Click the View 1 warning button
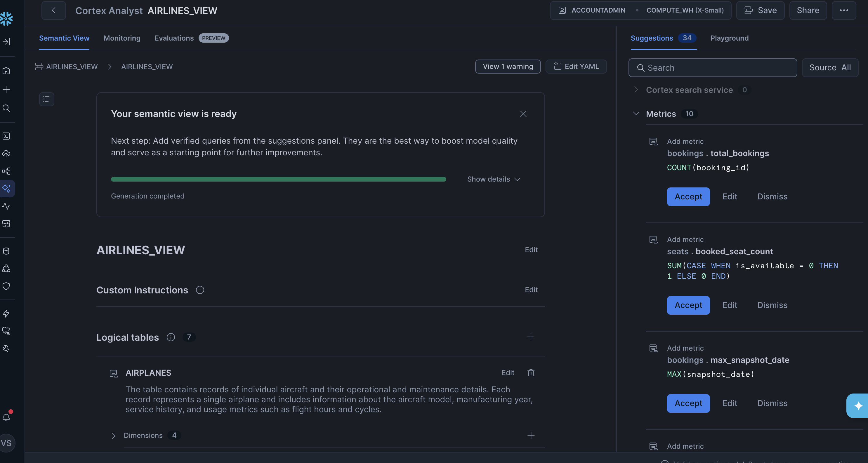868x463 pixels. coord(508,66)
